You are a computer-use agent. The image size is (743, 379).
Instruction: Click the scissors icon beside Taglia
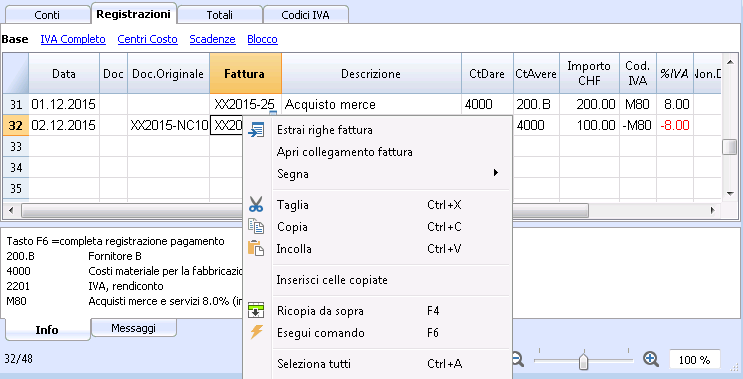tap(256, 205)
